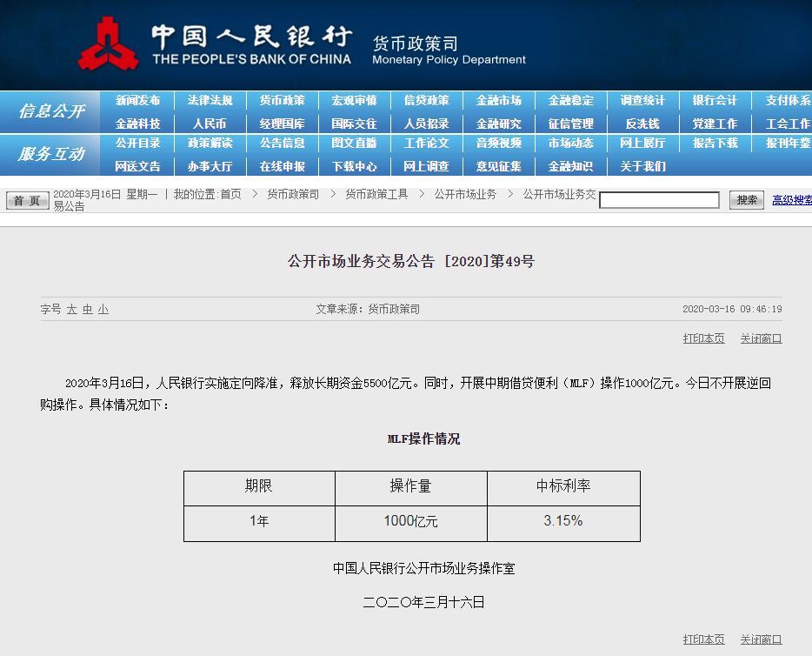The height and width of the screenshot is (656, 812).
Task: Visit 意见征集 page
Action: click(499, 166)
